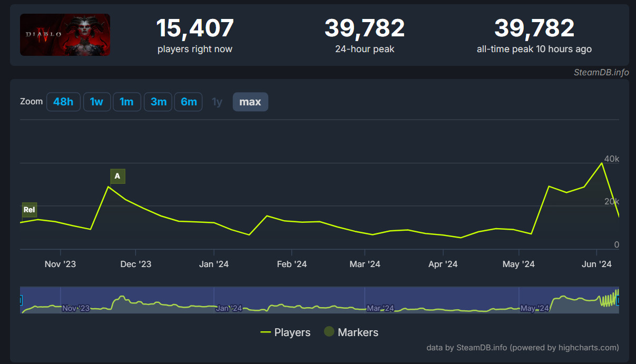
Task: Select the 6m zoom range
Action: pos(189,102)
